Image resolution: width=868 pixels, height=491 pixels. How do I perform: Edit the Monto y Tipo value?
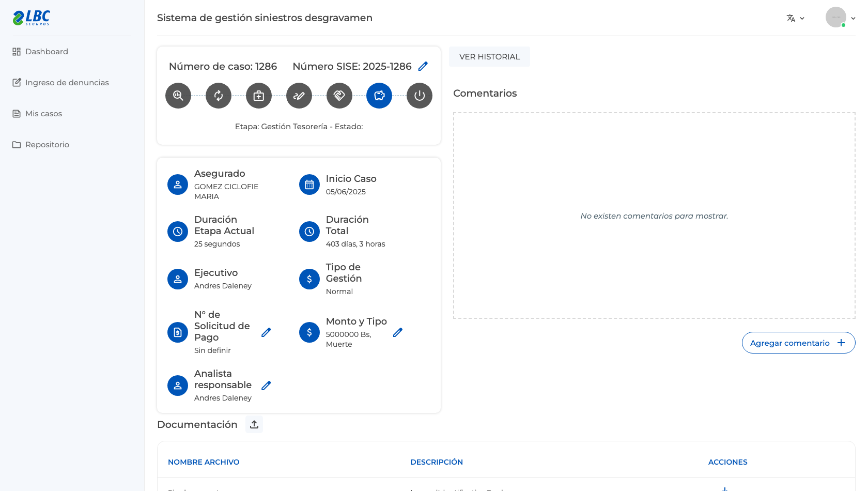[398, 332]
